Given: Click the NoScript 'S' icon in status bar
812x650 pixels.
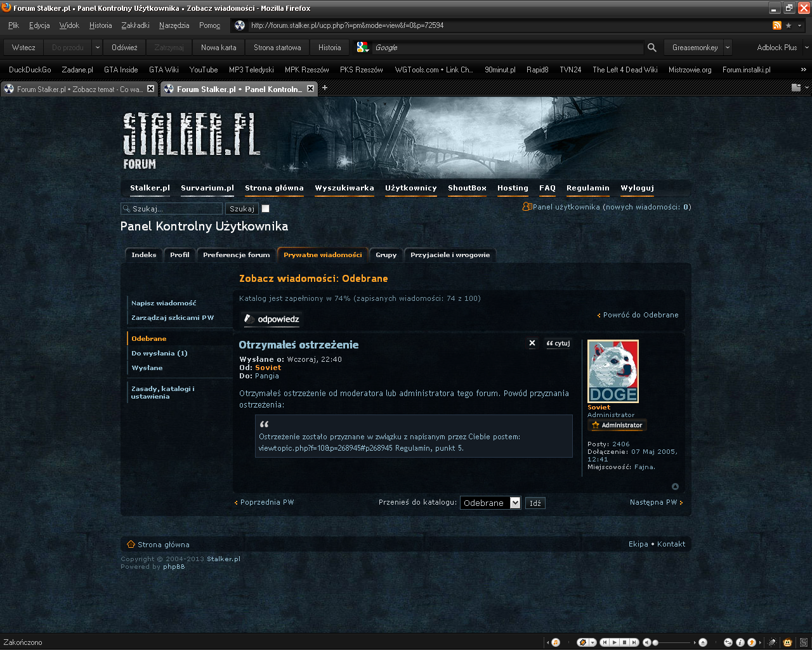Looking at the screenshot, I should click(803, 642).
